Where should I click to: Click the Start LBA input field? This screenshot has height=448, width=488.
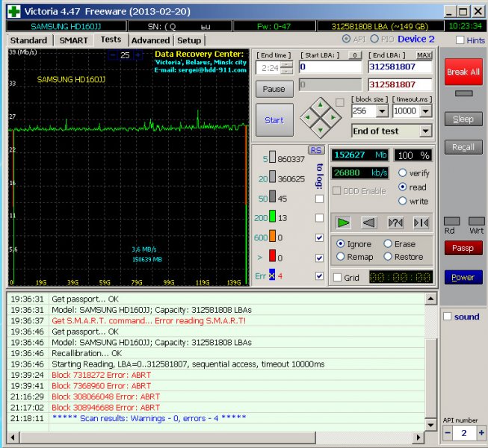click(x=330, y=67)
